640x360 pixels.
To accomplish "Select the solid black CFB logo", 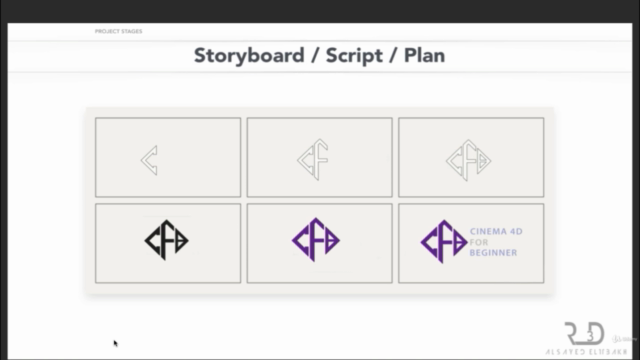I will point(167,240).
